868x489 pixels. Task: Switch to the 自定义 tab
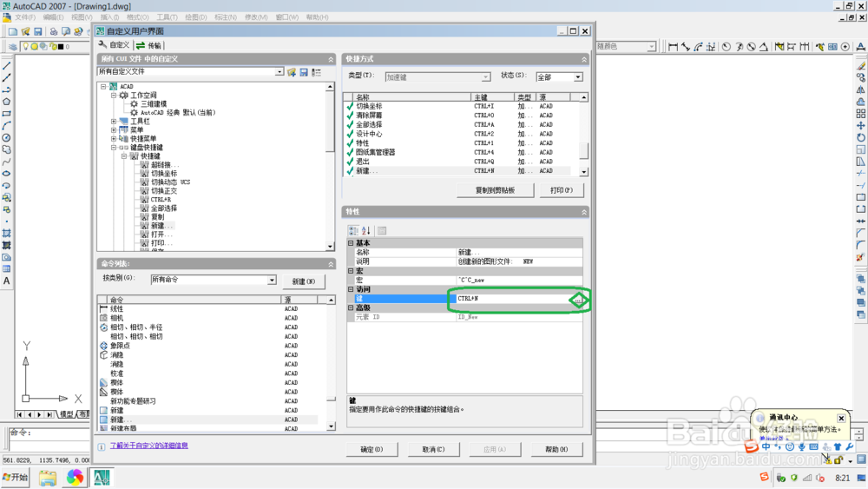point(114,45)
